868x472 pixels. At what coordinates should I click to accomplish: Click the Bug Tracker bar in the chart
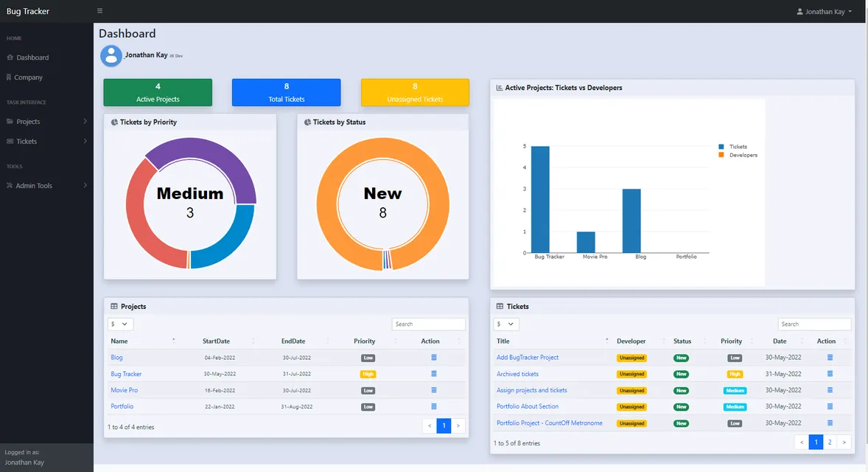pyautogui.click(x=540, y=199)
